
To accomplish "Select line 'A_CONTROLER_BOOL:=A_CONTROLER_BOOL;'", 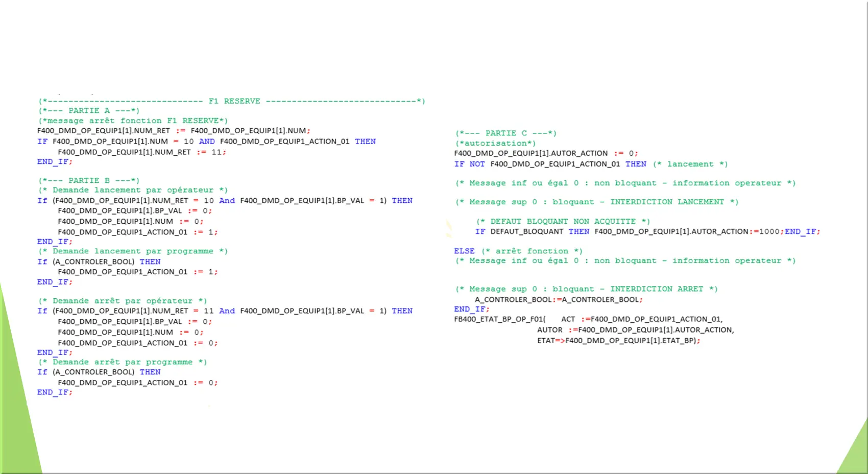I will pyautogui.click(x=559, y=300).
